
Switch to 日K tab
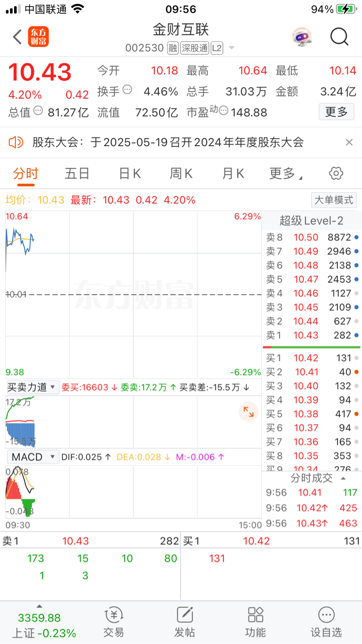pyautogui.click(x=130, y=174)
